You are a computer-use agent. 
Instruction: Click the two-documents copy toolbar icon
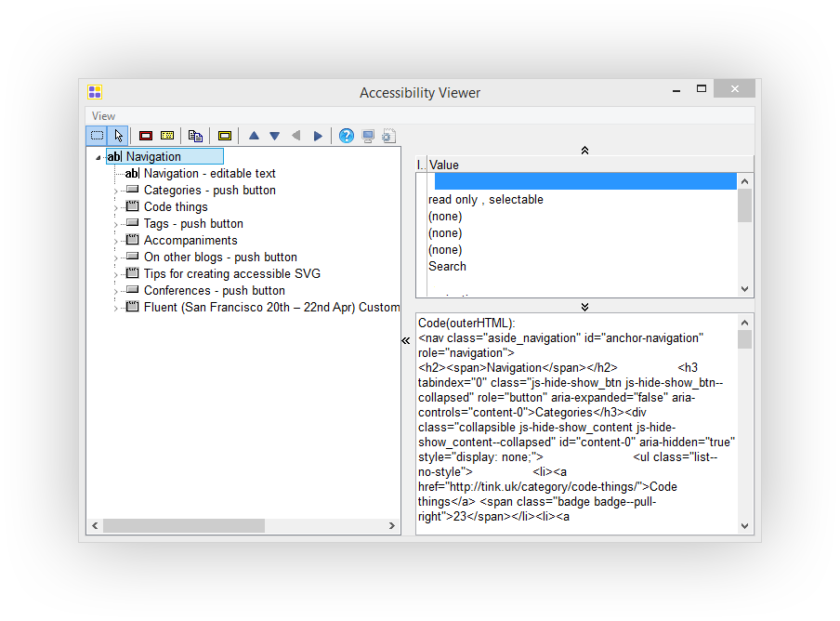195,136
